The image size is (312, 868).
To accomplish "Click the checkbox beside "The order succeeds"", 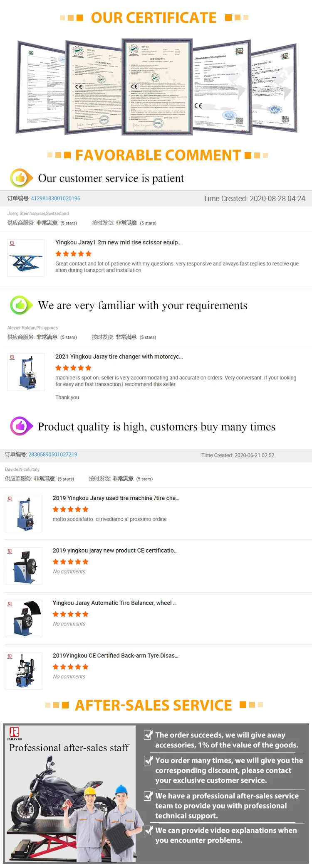I will (x=148, y=735).
